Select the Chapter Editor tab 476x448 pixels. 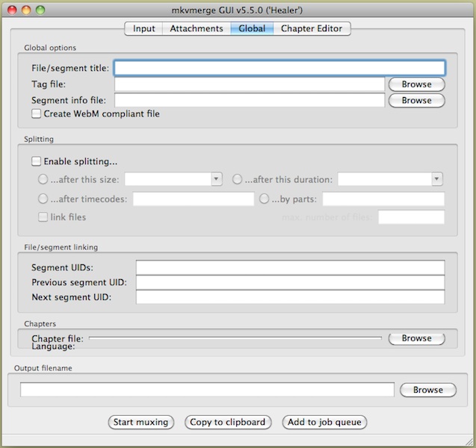click(x=312, y=28)
